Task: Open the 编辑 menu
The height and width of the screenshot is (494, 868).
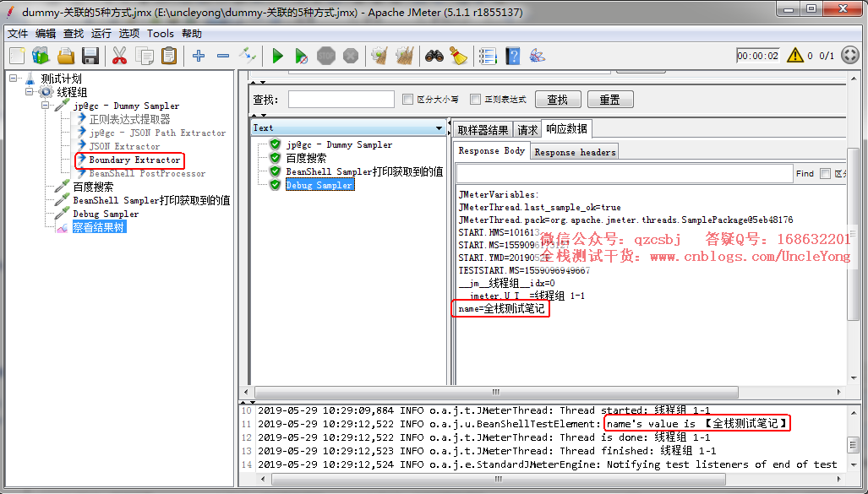Action: coord(46,34)
